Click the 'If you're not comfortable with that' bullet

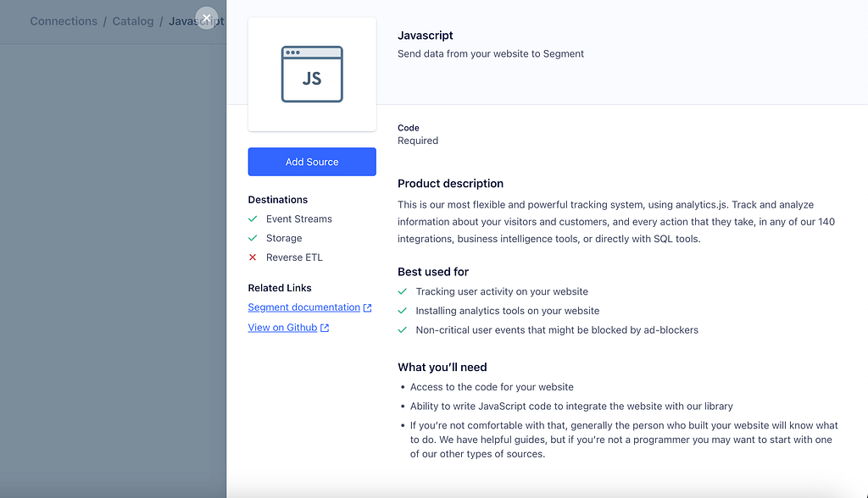click(x=624, y=440)
